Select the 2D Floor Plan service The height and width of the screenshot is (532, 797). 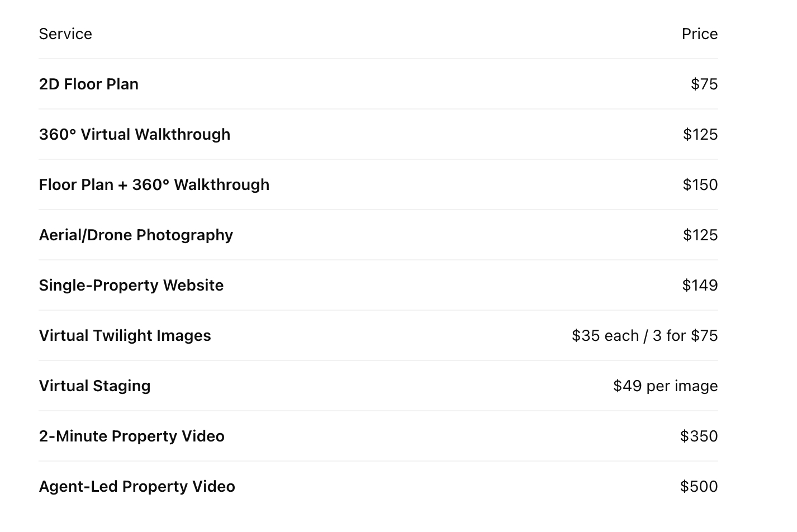tap(89, 84)
